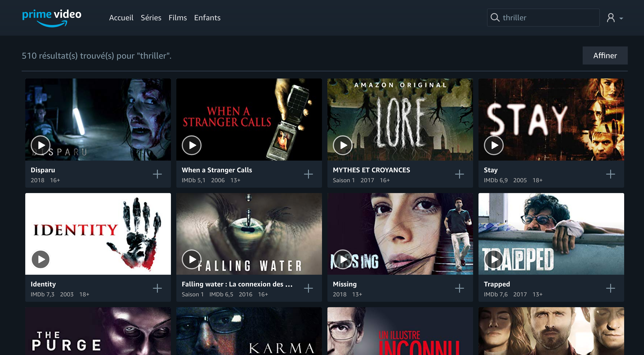The width and height of the screenshot is (644, 355).
Task: Open the Stay title link
Action: click(x=490, y=170)
